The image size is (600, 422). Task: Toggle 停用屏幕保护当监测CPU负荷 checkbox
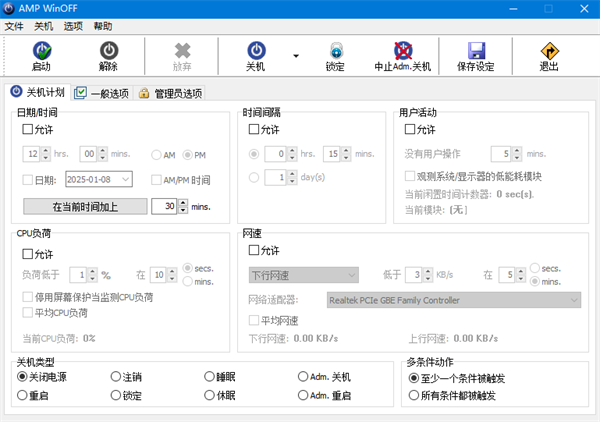point(28,297)
